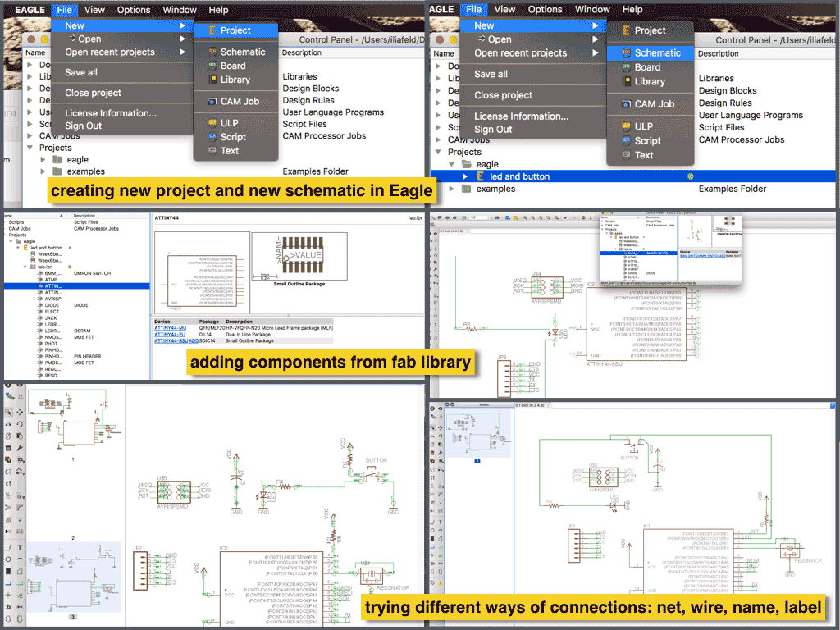Select the blue Bus tool in bottom-left editor
The width and height of the screenshot is (840, 630).
tap(8, 583)
